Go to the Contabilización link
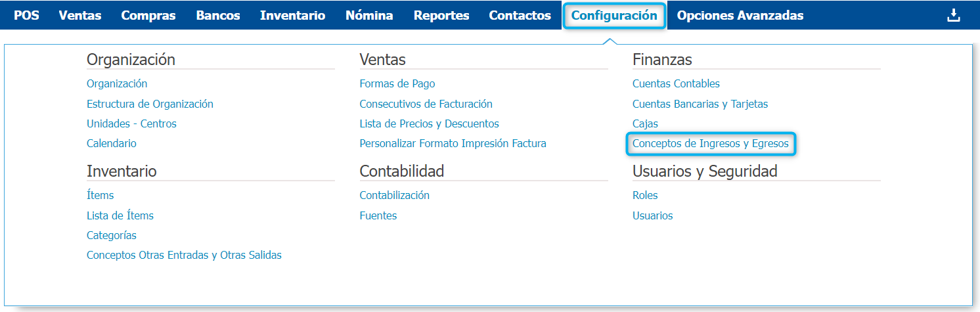980x312 pixels. tap(394, 196)
